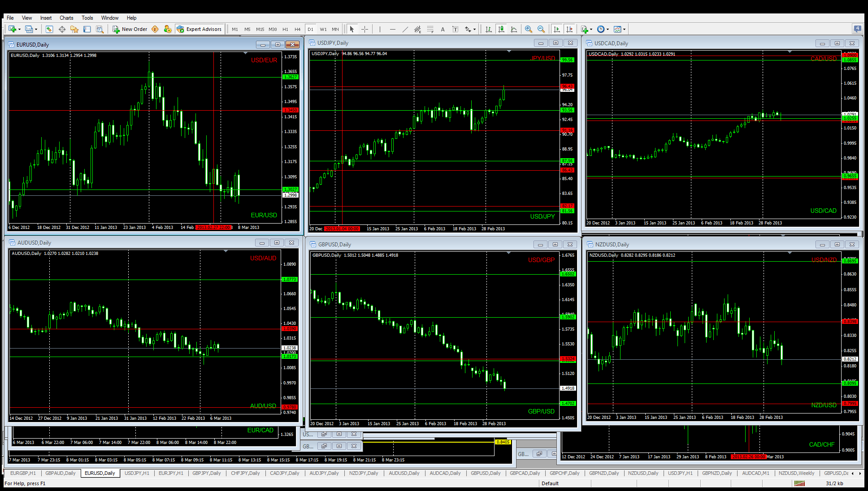The width and height of the screenshot is (868, 491).
Task: Switch chart to Candlesticks mode
Action: click(x=501, y=29)
